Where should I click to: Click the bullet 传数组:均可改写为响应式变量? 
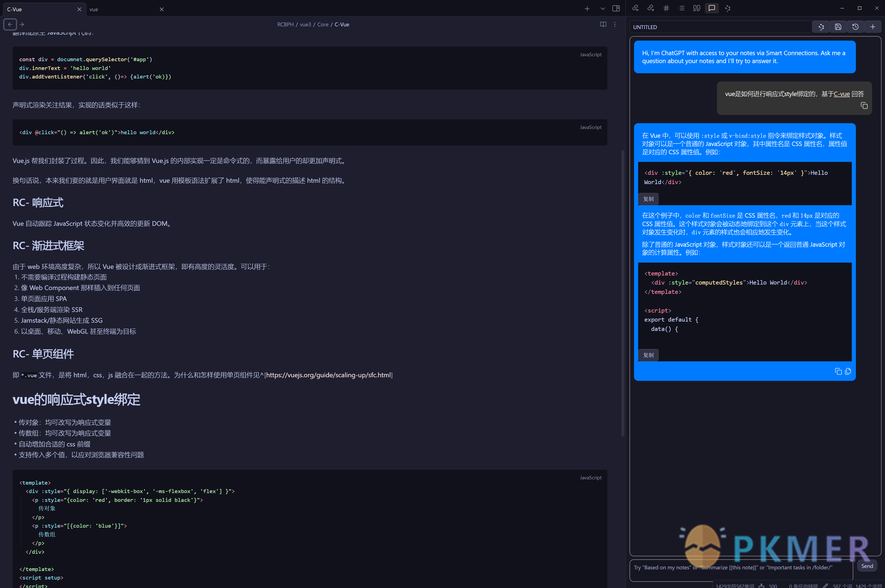pos(65,434)
